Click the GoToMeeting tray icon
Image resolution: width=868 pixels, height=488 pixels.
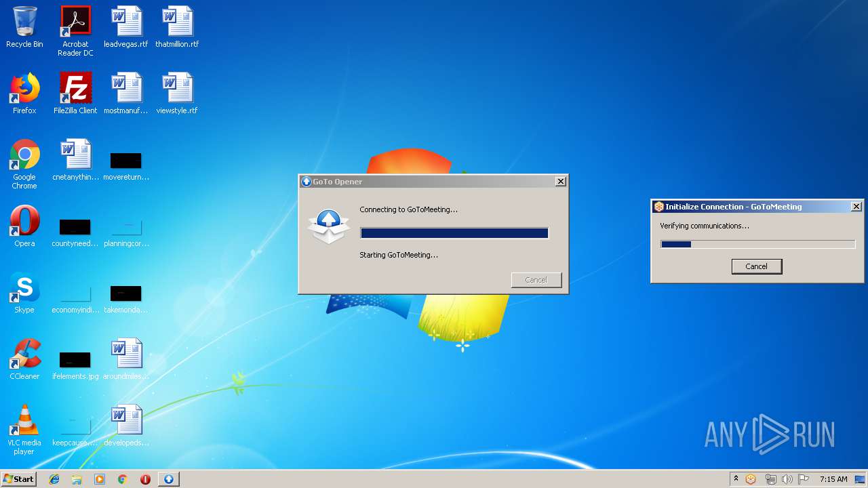751,479
